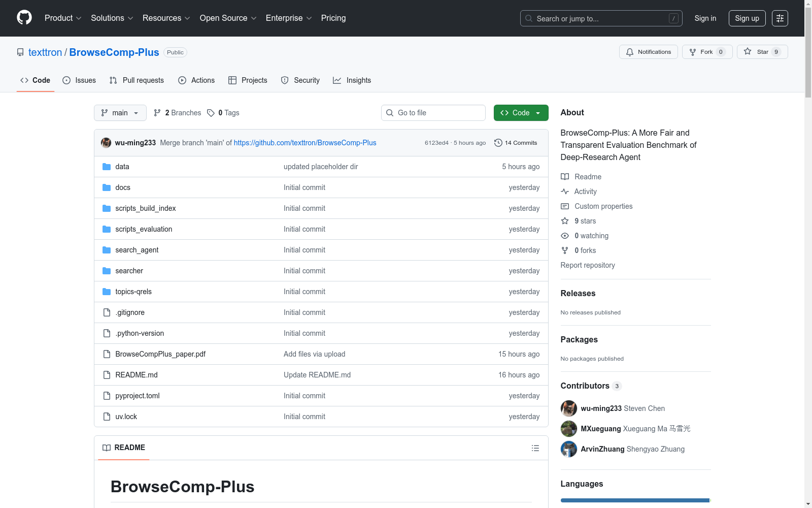The width and height of the screenshot is (812, 508).
Task: Open wu-ming233 contributor avatar
Action: click(x=569, y=408)
